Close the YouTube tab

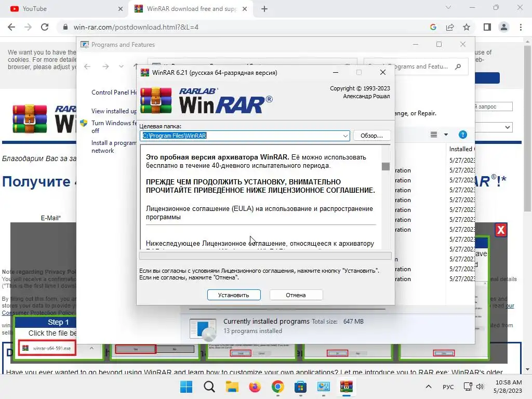click(x=121, y=9)
